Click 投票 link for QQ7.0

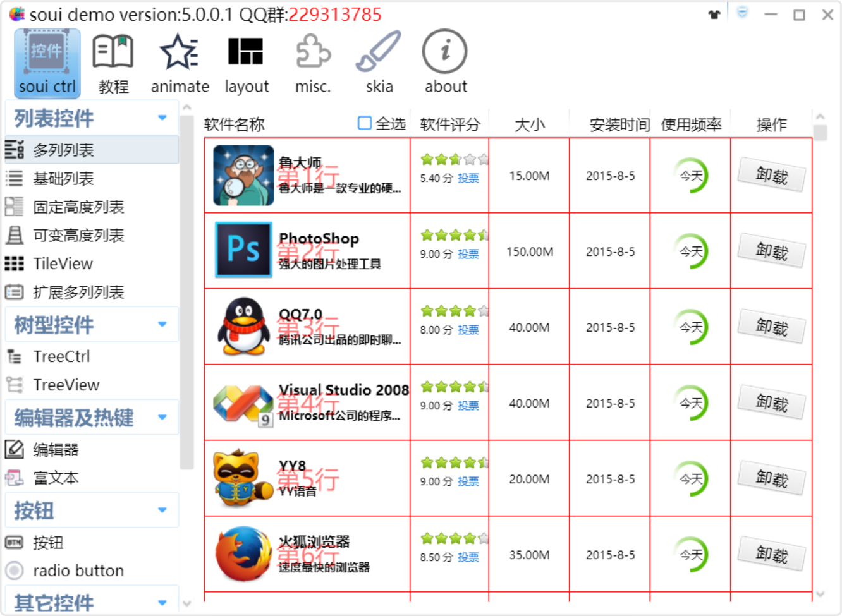click(x=468, y=330)
